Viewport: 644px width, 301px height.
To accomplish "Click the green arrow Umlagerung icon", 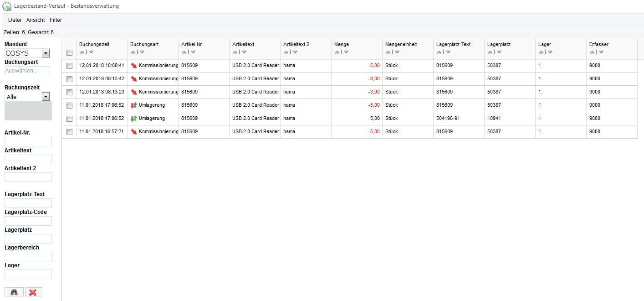I will click(134, 119).
